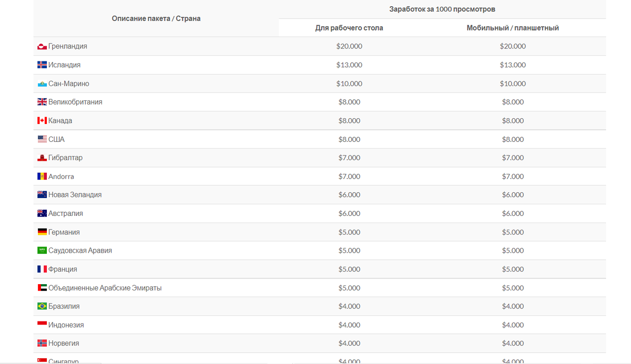The width and height of the screenshot is (631, 364).
Task: Click Indonesia's mobile rate $4.000
Action: pyautogui.click(x=513, y=325)
